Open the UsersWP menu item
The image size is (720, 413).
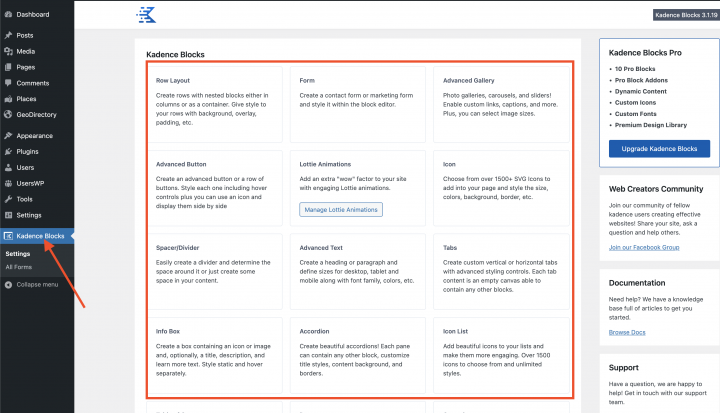pyautogui.click(x=31, y=183)
